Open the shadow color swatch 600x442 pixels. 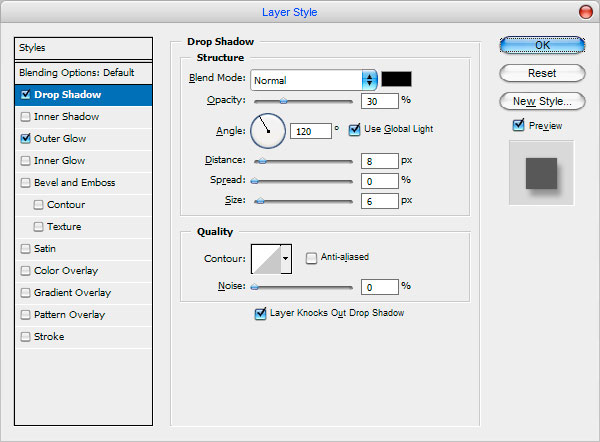(396, 79)
